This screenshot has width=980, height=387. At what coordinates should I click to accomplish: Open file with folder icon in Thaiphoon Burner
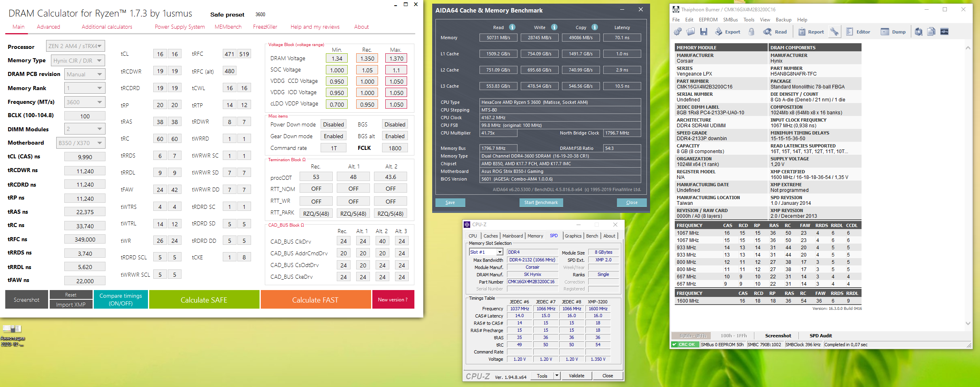tap(691, 32)
